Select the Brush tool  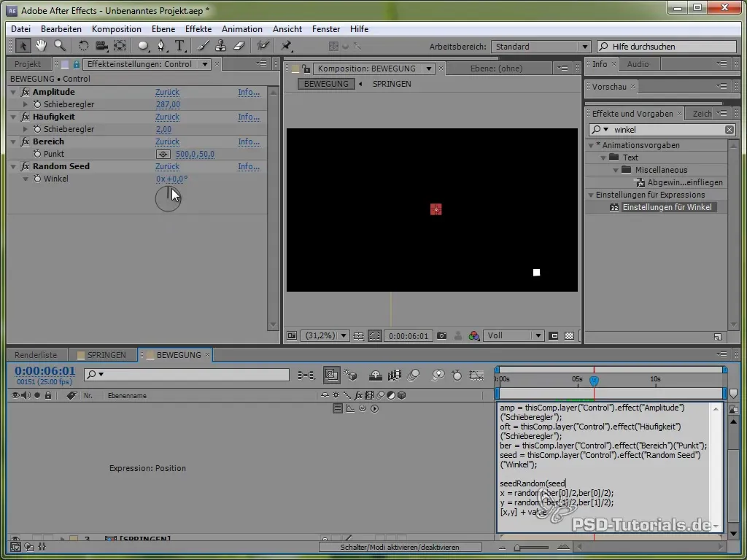(204, 46)
